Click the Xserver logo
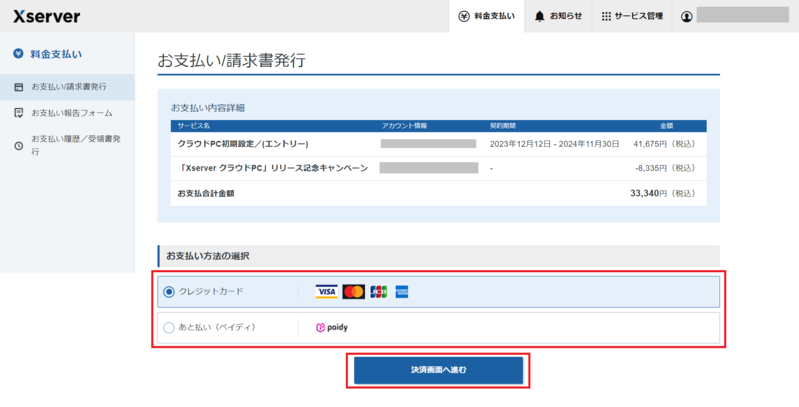799x407 pixels. [x=47, y=17]
